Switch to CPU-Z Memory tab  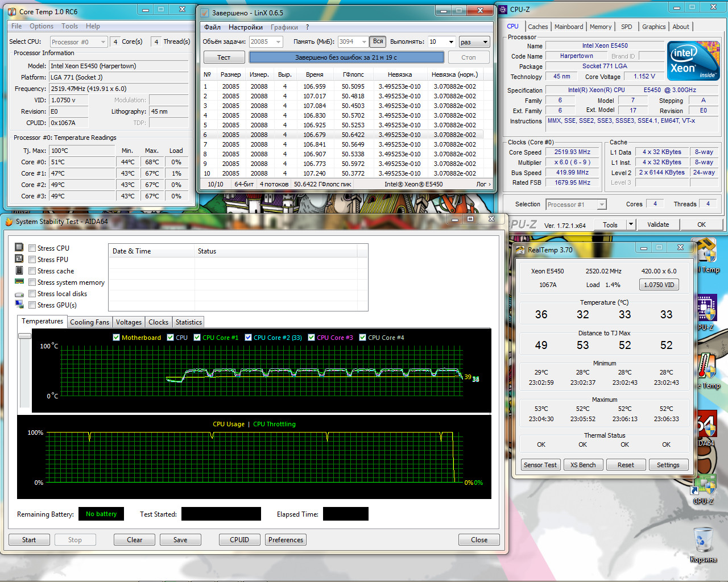tap(601, 27)
